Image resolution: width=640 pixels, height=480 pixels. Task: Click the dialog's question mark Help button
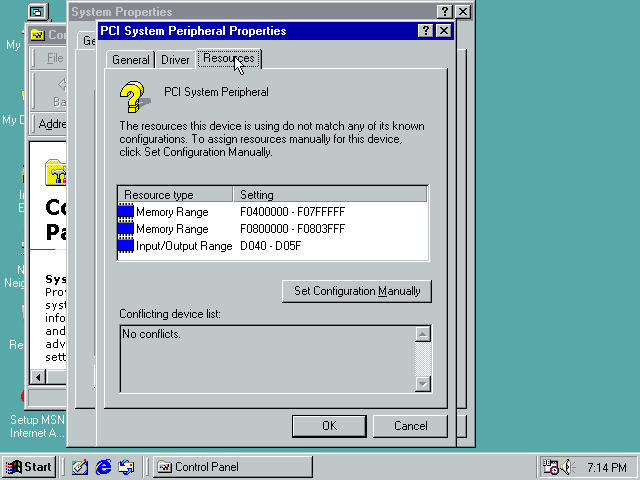point(426,31)
